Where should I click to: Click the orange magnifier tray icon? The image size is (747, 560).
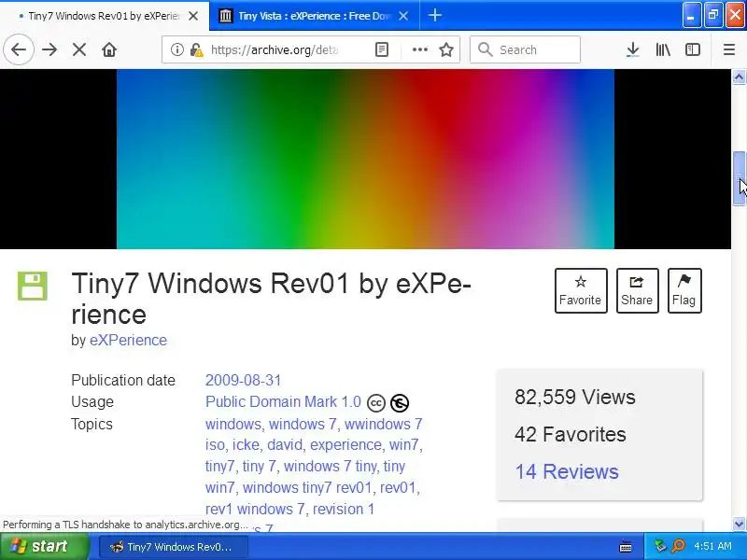click(x=678, y=546)
